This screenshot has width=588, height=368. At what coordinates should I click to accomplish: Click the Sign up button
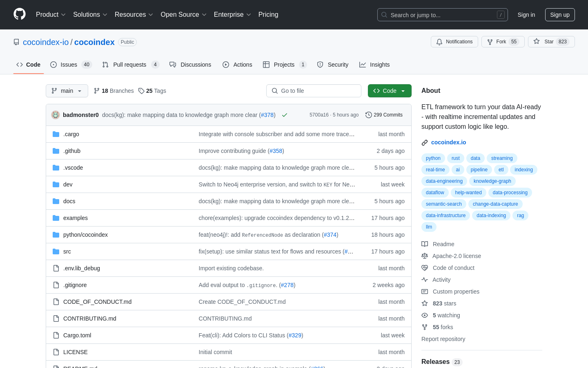tap(560, 15)
